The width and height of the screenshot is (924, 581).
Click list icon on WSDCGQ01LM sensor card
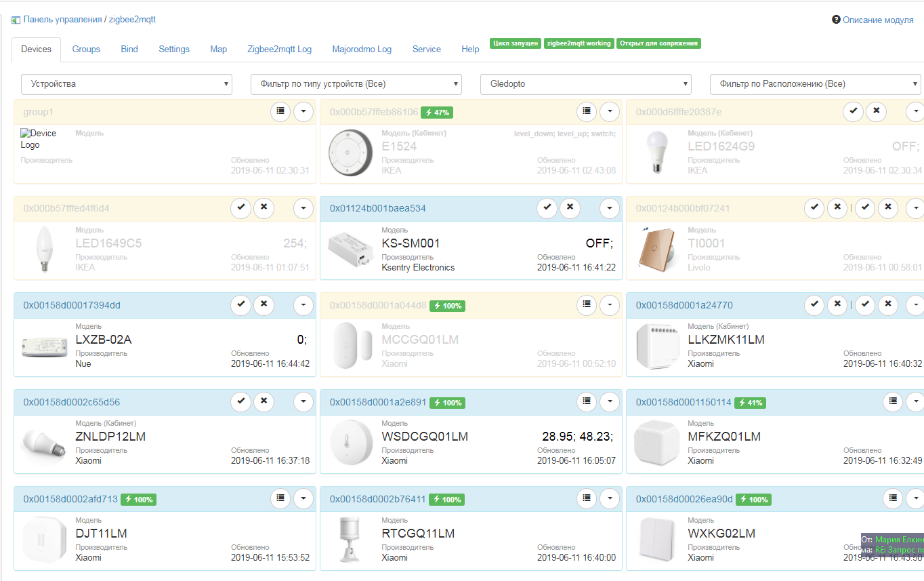(587, 401)
